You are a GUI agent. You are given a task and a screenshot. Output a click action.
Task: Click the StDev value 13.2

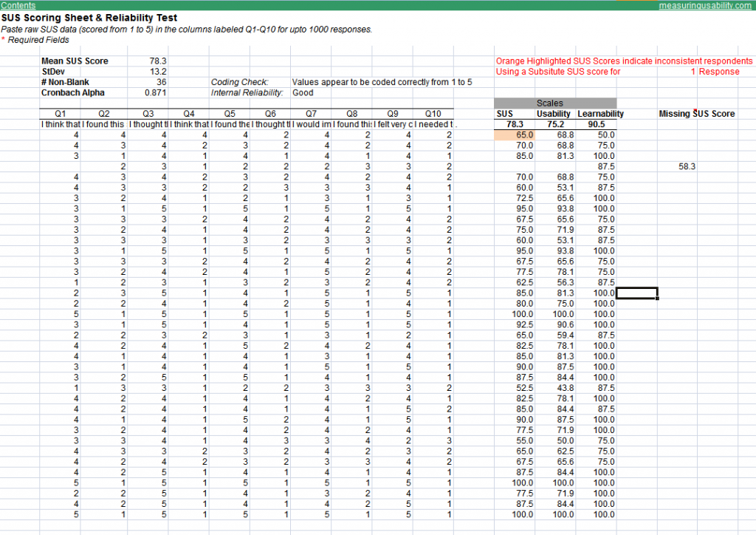tap(158, 72)
